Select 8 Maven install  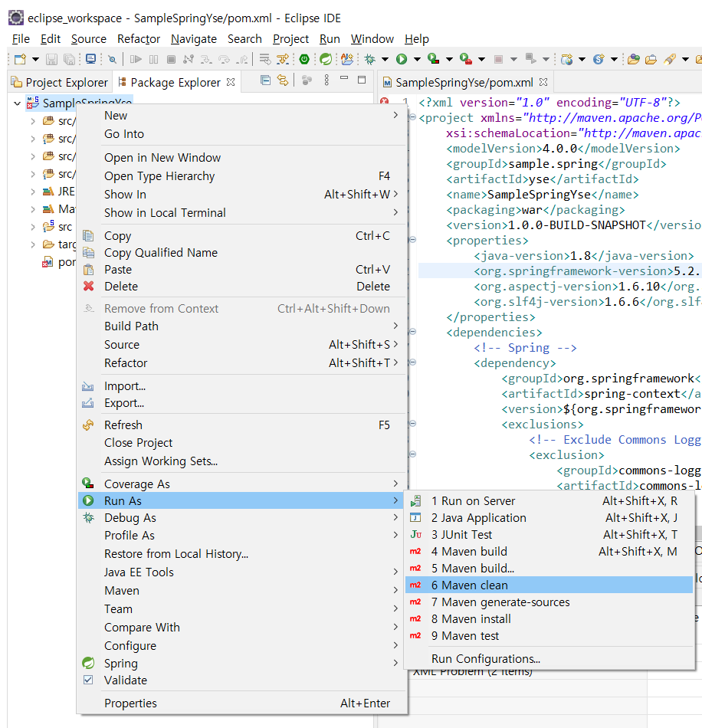point(549,619)
